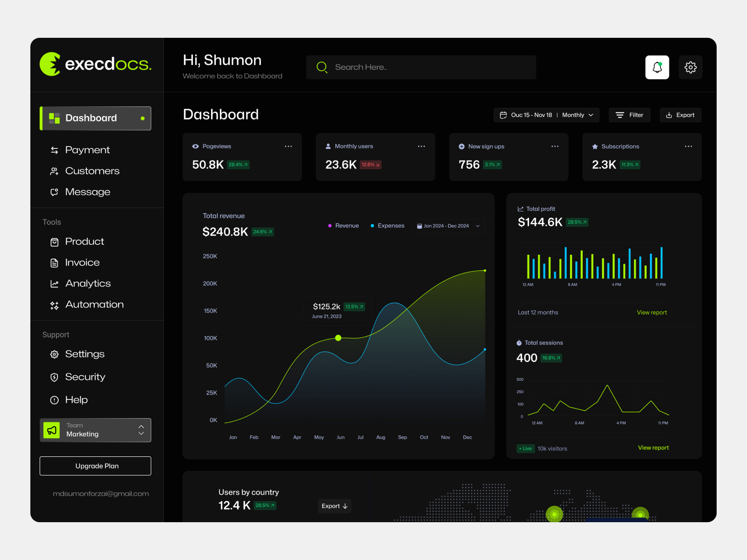Open the Subscriptions card options menu
The height and width of the screenshot is (560, 747).
688,147
